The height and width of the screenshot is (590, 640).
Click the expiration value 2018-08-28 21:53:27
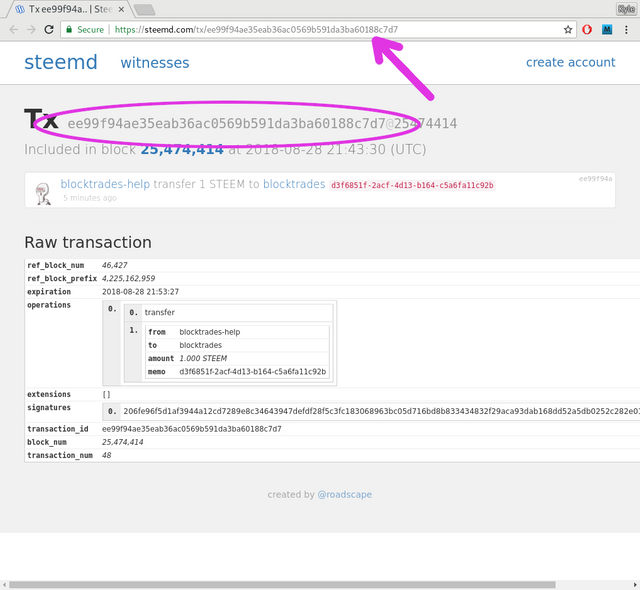pos(140,292)
